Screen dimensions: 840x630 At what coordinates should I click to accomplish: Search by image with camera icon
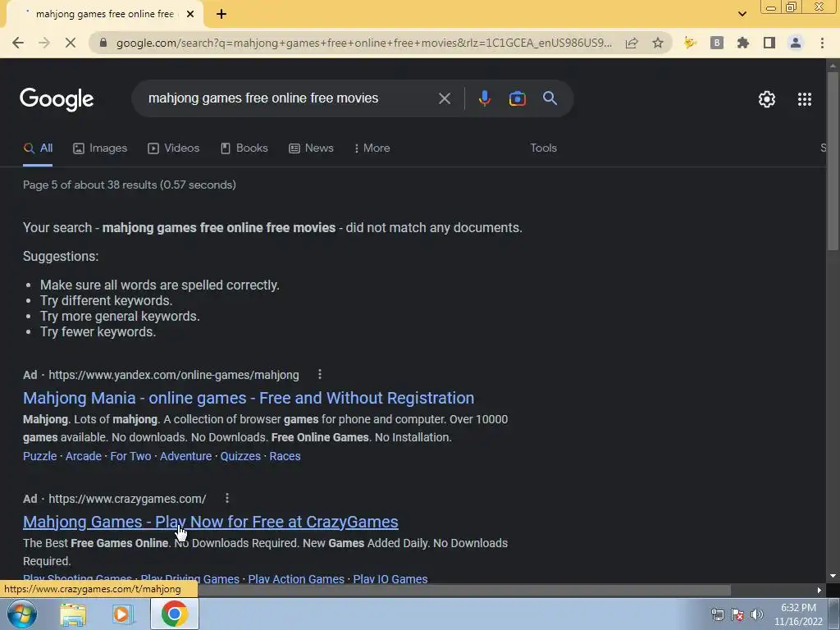tap(517, 98)
